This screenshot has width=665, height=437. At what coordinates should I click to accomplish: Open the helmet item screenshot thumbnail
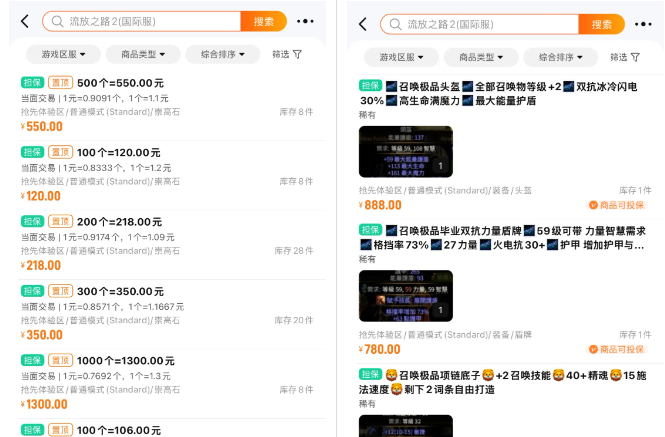(x=405, y=151)
